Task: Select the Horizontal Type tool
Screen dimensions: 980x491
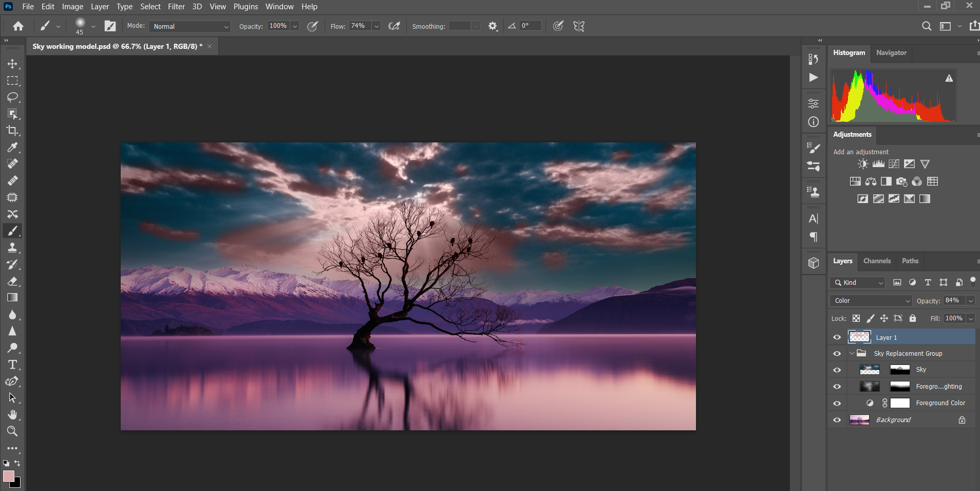Action: (x=12, y=365)
